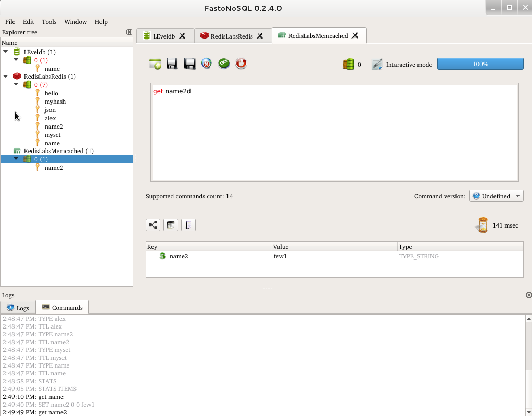Close the Explorer tree panel
Image resolution: width=532 pixels, height=416 pixels.
129,32
